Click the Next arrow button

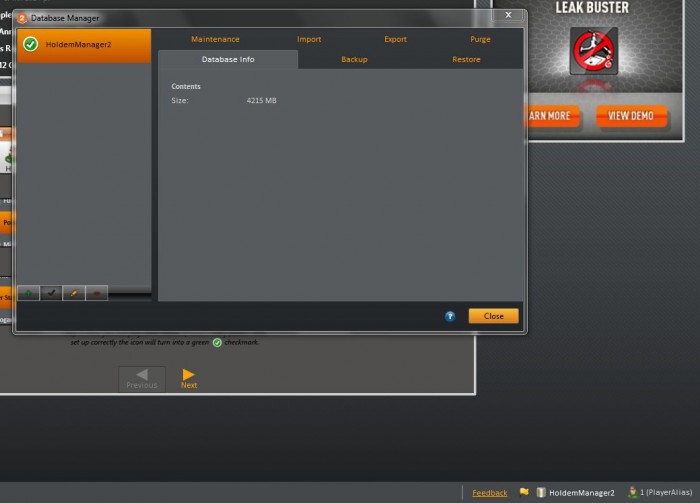[x=189, y=378]
